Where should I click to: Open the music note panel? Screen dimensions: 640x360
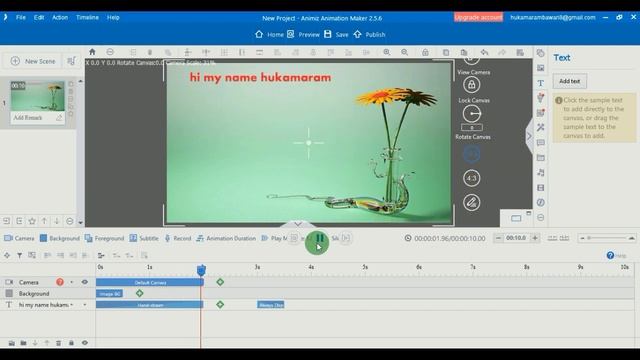click(x=540, y=173)
